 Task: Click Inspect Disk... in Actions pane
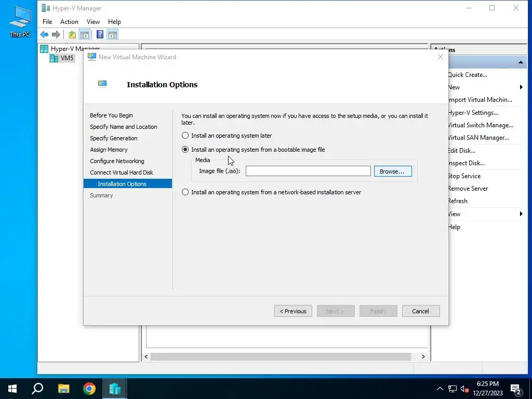[466, 163]
